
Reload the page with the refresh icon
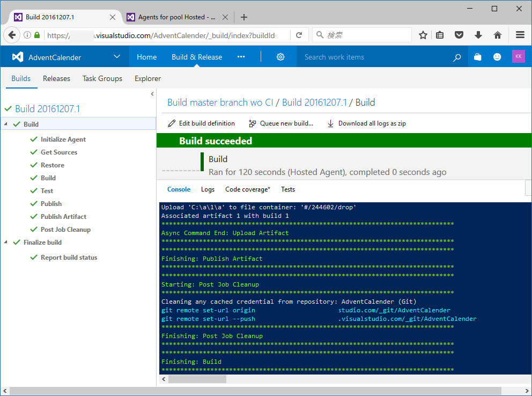(x=299, y=35)
